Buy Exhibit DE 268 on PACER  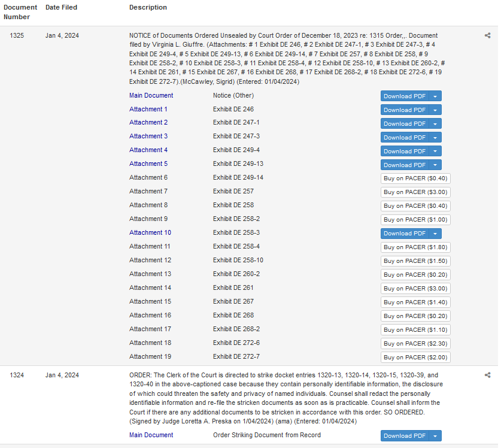click(415, 316)
